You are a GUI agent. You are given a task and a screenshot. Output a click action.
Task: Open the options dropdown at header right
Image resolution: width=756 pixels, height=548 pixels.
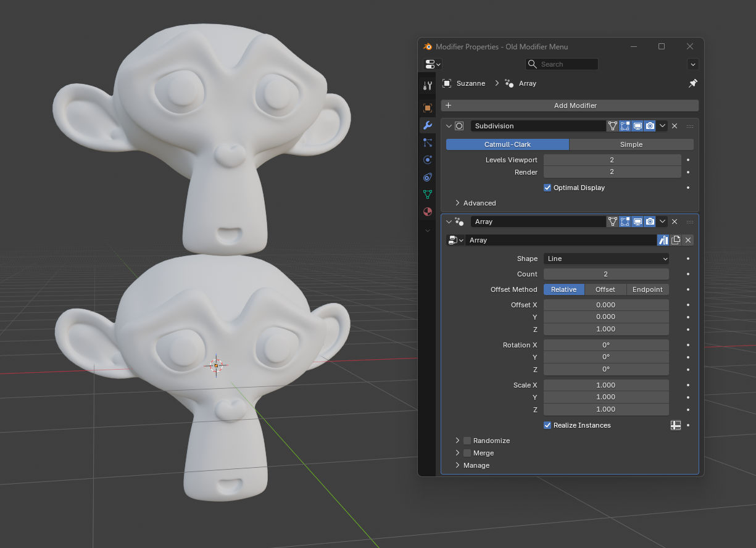point(693,64)
